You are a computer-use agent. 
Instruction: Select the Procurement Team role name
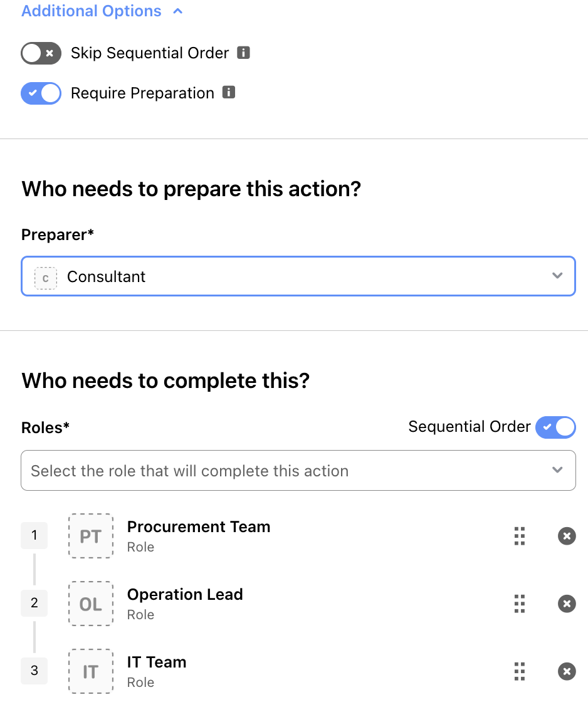[x=199, y=527]
